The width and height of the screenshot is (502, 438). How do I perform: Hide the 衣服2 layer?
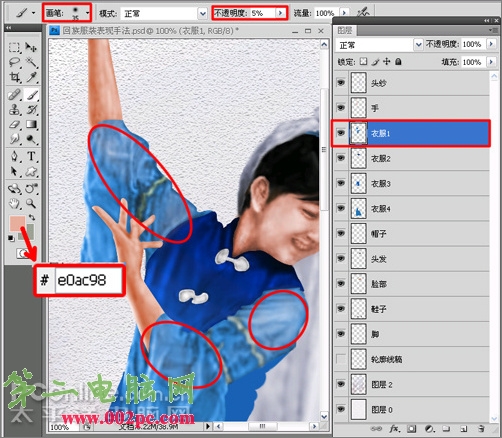(x=341, y=158)
